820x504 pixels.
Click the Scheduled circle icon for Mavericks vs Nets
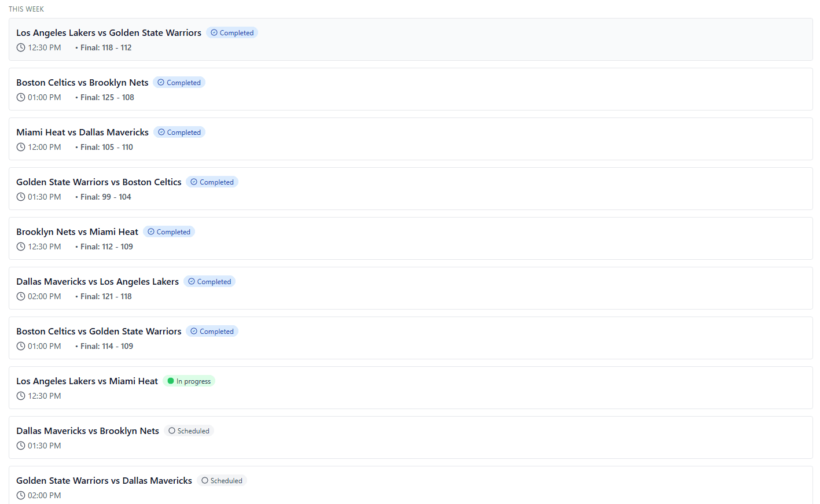pos(172,431)
